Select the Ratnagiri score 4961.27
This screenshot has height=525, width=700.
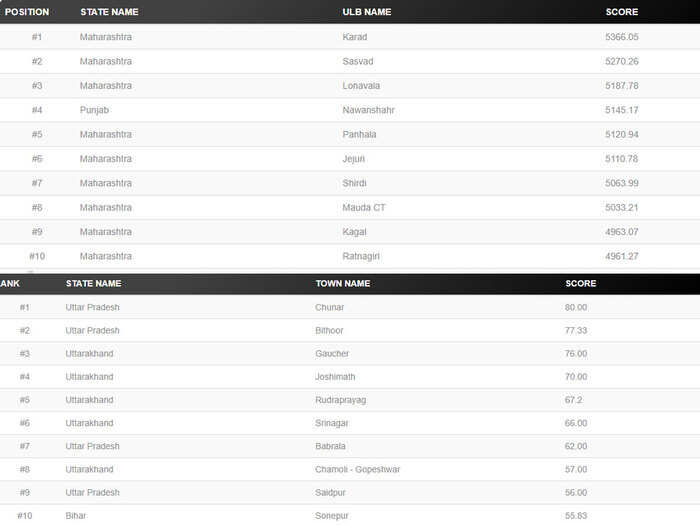[621, 256]
